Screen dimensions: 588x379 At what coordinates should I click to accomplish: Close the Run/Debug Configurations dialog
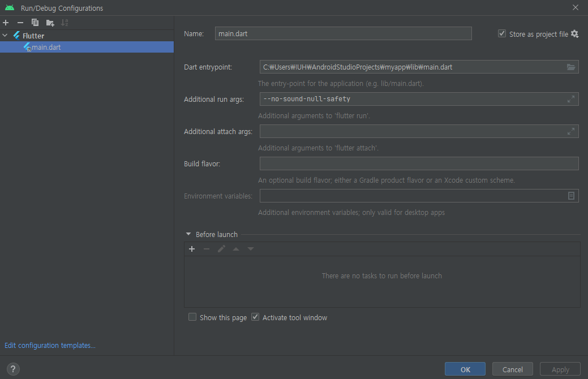575,7
